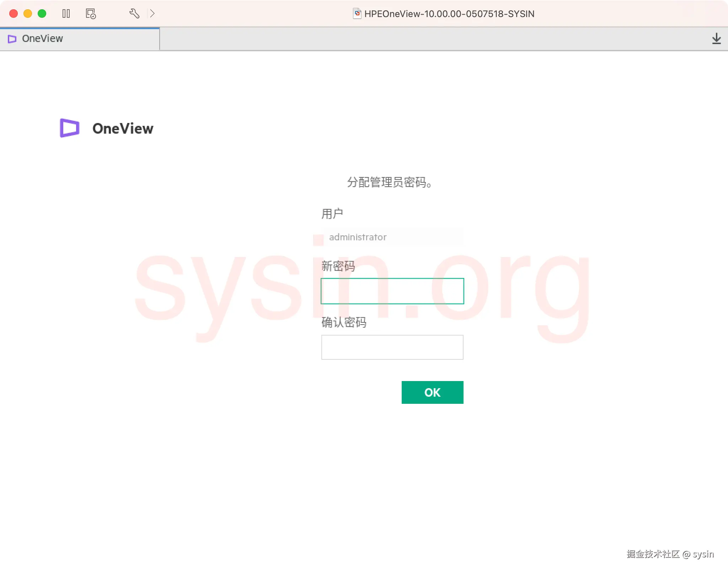Click the purple play-shaped OneView brand mark

(69, 128)
